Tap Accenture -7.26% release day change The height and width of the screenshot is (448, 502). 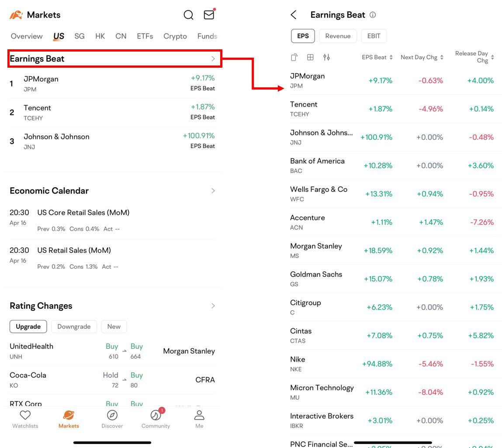click(482, 222)
